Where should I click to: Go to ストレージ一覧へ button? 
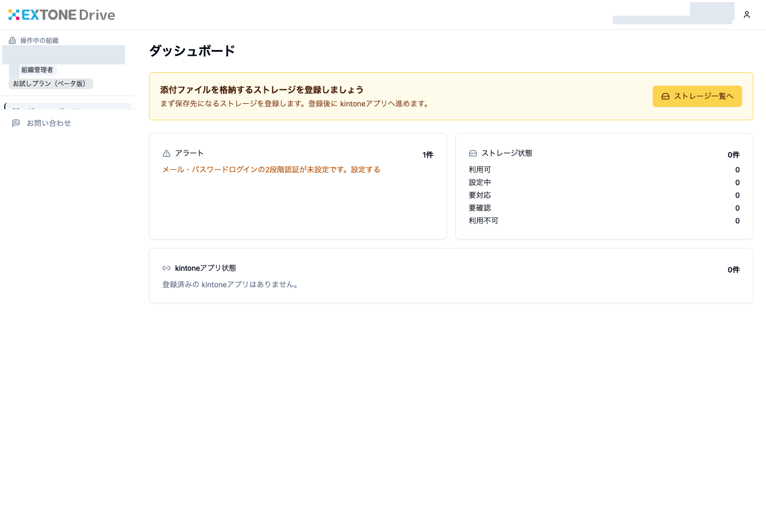click(x=697, y=96)
